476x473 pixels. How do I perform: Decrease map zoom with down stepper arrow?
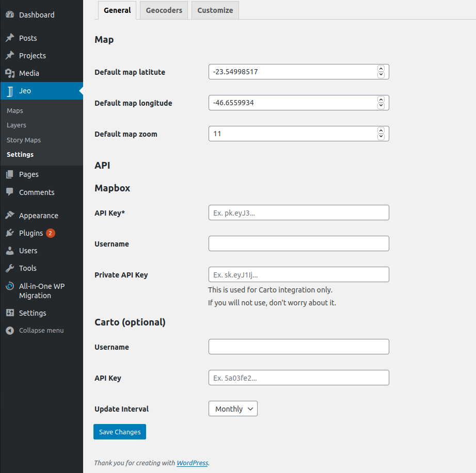(380, 137)
